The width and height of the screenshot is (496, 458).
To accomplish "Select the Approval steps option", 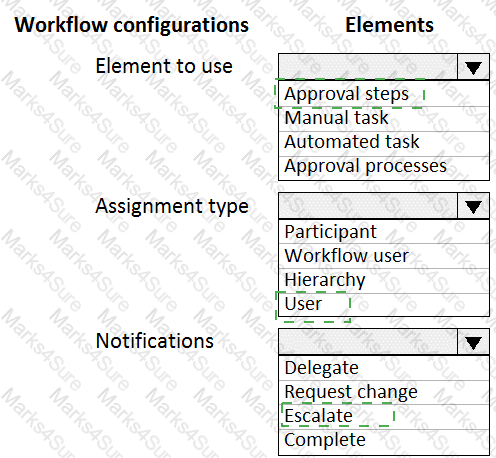I will [x=384, y=94].
